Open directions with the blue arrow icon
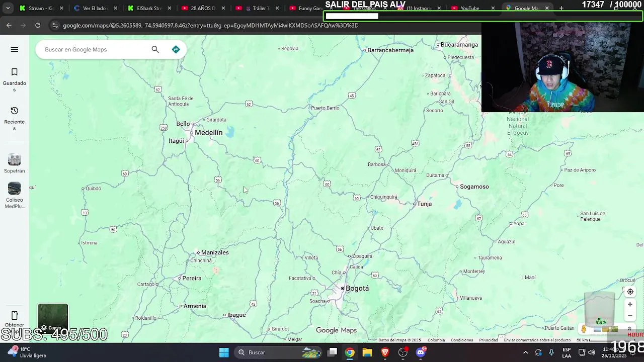Screen dimensions: 644x362 176,49
